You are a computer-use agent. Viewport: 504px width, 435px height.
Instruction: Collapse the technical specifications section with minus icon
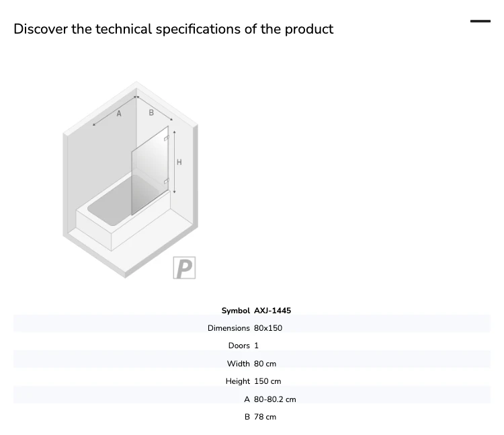click(480, 22)
